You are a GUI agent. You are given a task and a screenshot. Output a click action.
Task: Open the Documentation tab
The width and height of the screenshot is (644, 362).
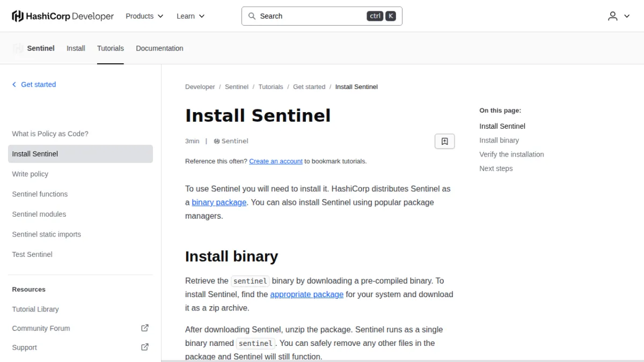pyautogui.click(x=159, y=48)
